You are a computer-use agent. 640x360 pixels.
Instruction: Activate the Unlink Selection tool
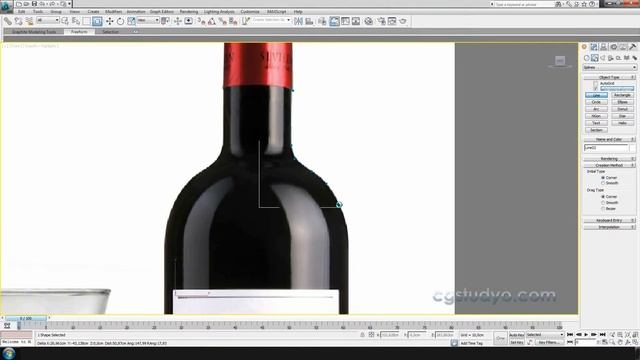pos(18,21)
